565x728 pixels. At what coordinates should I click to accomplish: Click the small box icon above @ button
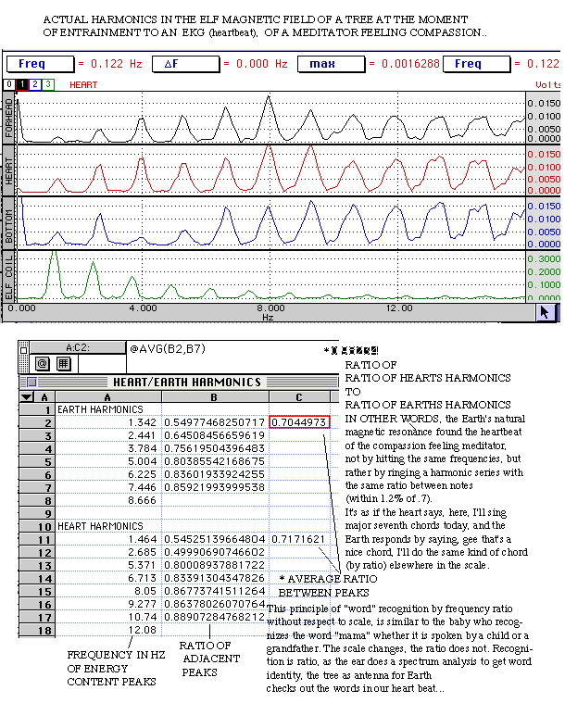[24, 350]
